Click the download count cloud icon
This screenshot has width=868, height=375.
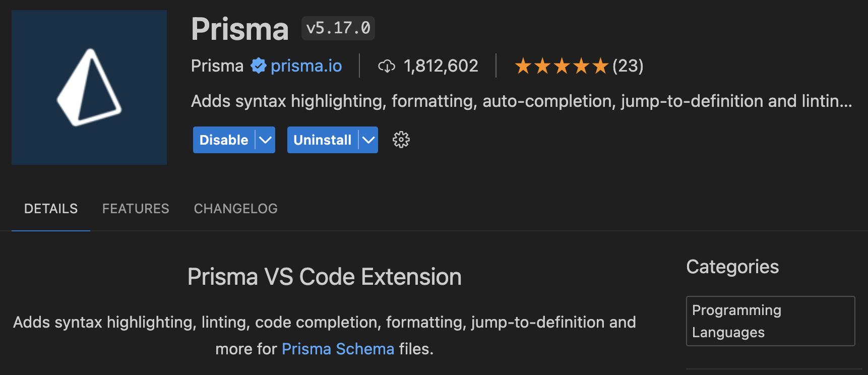[x=387, y=66]
